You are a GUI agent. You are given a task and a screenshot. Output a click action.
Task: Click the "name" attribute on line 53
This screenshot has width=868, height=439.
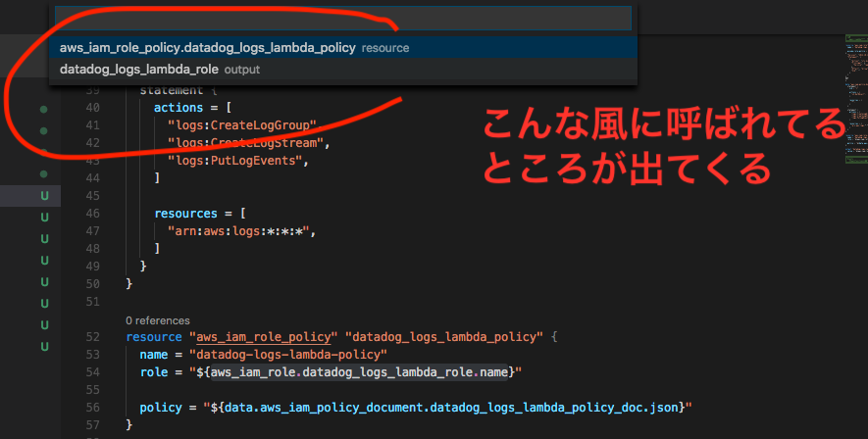[x=154, y=355]
